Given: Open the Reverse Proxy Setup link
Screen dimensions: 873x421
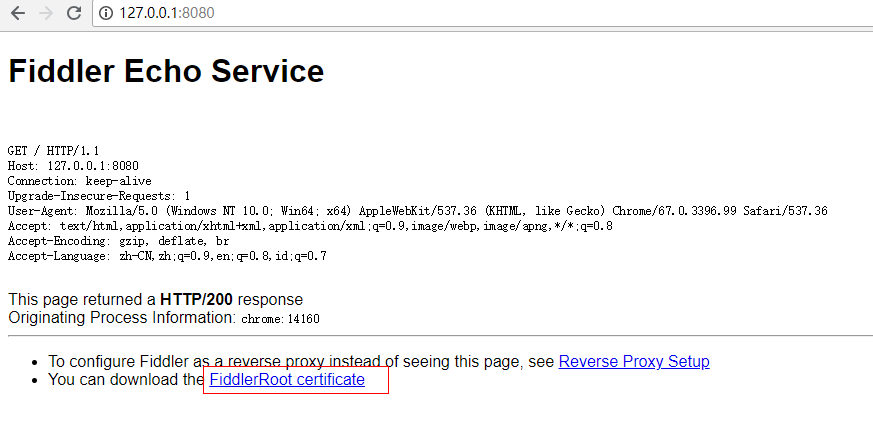Looking at the screenshot, I should point(634,361).
